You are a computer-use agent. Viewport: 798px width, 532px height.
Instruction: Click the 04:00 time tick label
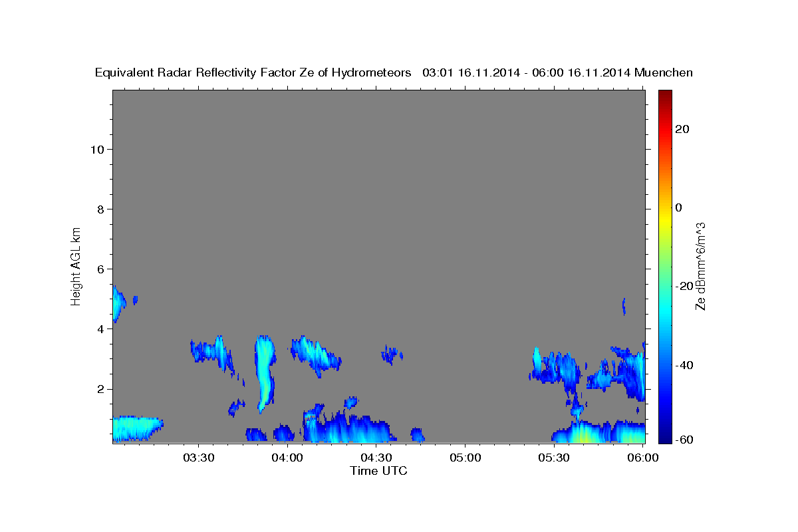tap(288, 458)
